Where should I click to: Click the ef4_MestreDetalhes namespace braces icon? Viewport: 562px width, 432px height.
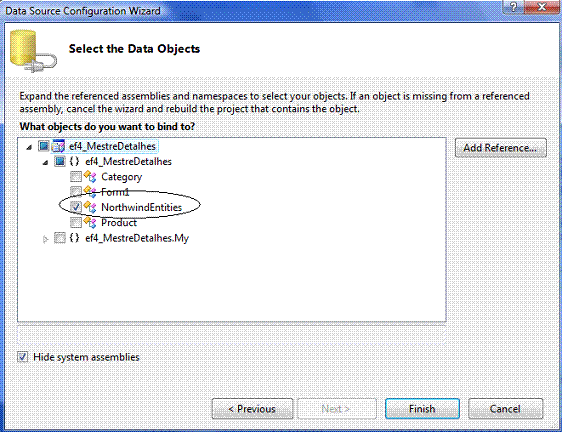click(x=74, y=161)
